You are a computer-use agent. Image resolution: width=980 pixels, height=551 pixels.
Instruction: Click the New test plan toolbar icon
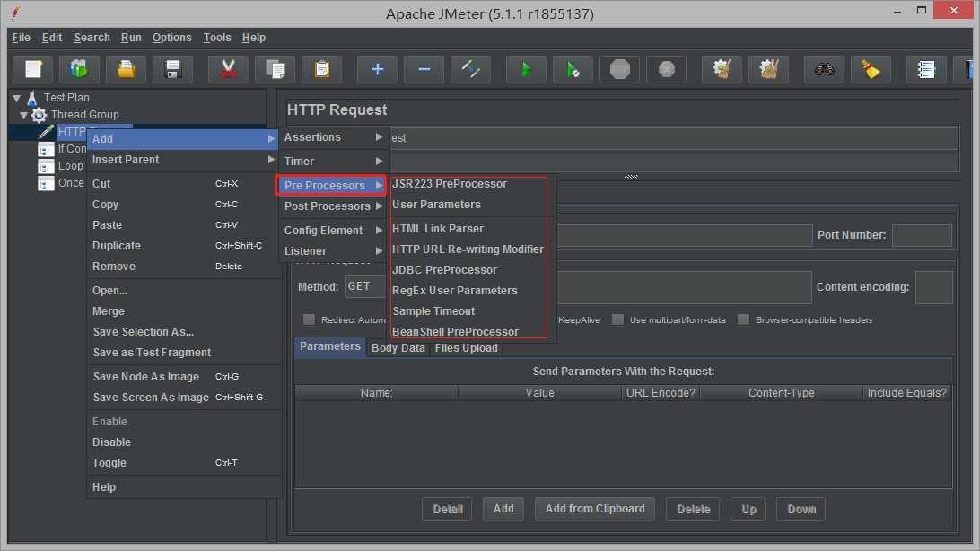click(33, 69)
